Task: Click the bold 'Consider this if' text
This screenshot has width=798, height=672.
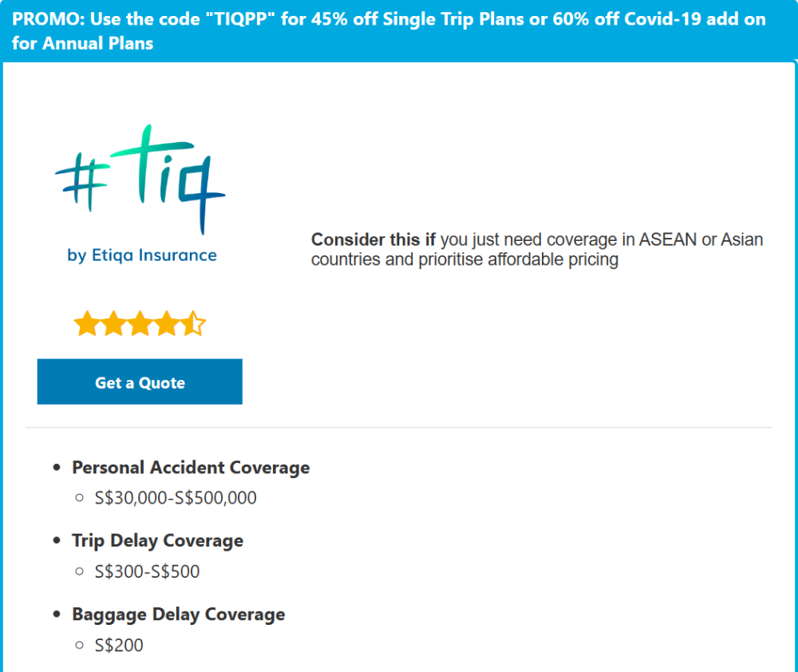Action: pyautogui.click(x=373, y=239)
